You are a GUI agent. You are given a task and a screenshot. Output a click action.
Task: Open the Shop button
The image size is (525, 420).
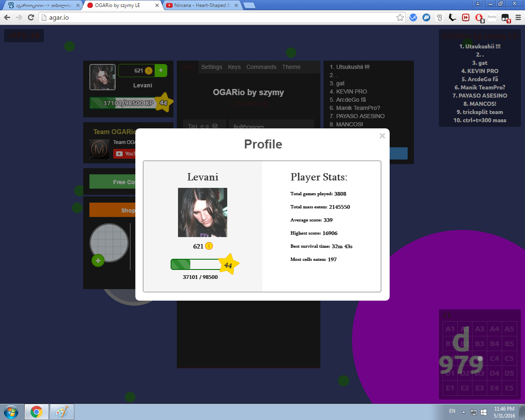[x=112, y=210]
